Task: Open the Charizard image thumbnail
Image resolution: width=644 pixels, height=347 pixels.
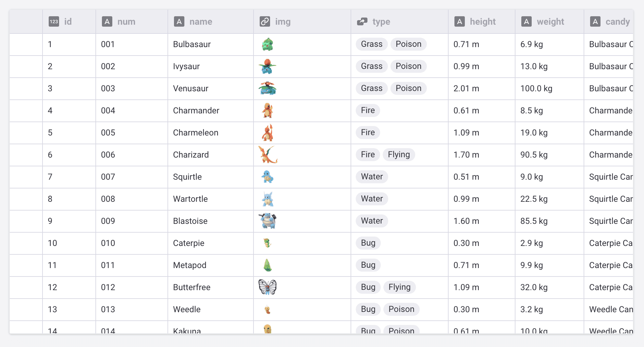Action: pyautogui.click(x=268, y=155)
